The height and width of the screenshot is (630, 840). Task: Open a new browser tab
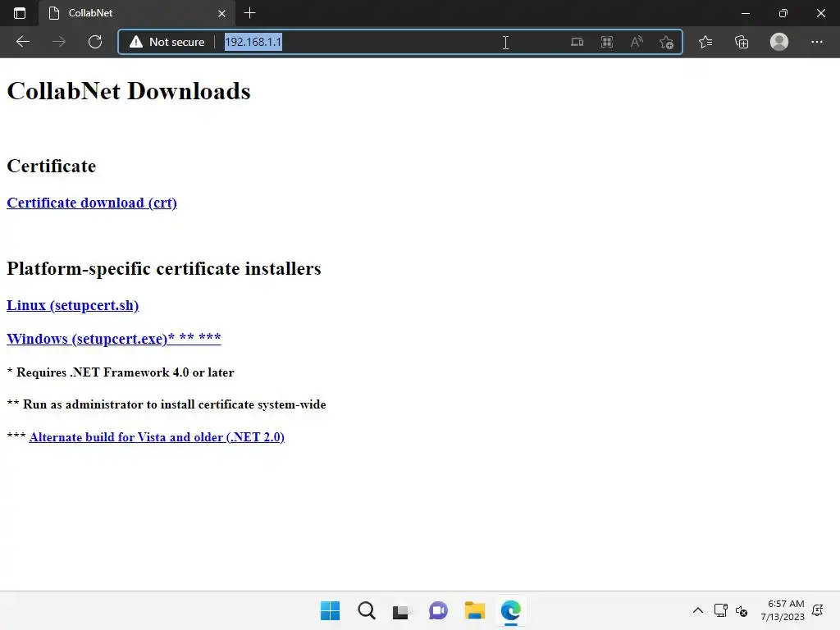(249, 13)
